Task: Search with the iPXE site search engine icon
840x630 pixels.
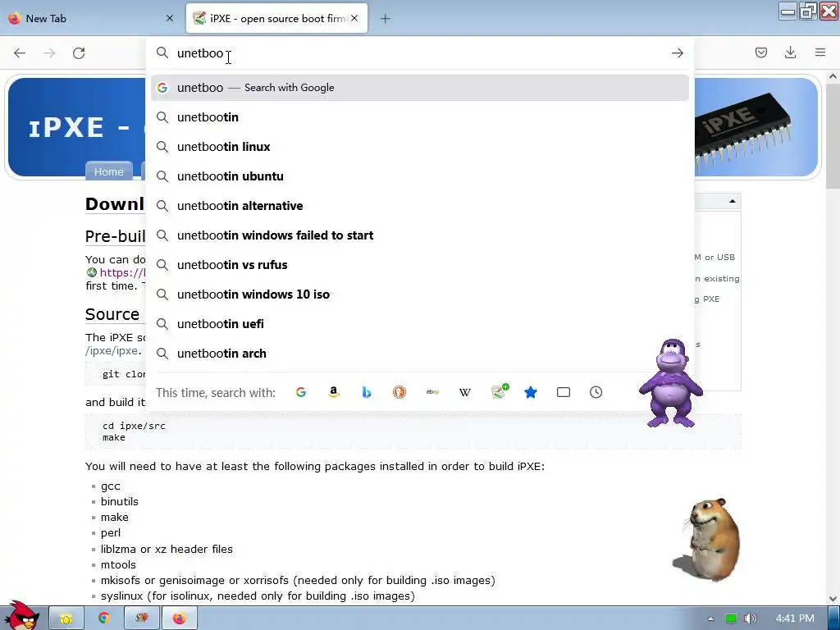Action: [x=500, y=391]
